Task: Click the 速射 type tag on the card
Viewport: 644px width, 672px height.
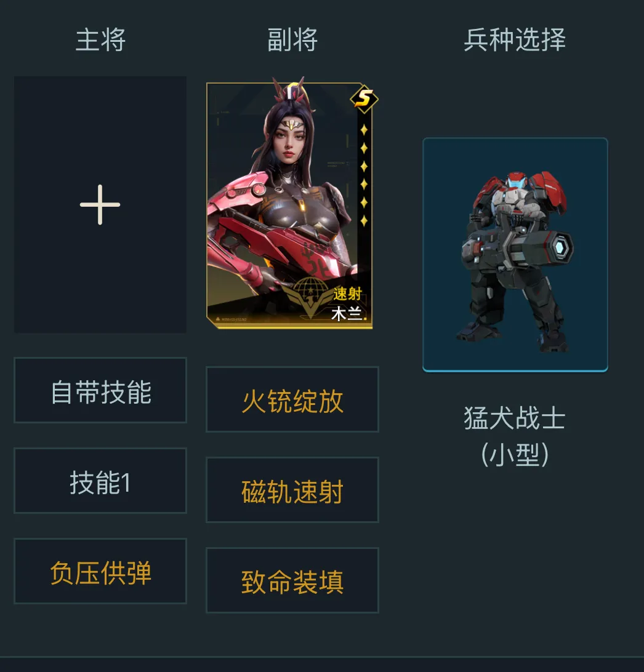Action: click(x=347, y=294)
